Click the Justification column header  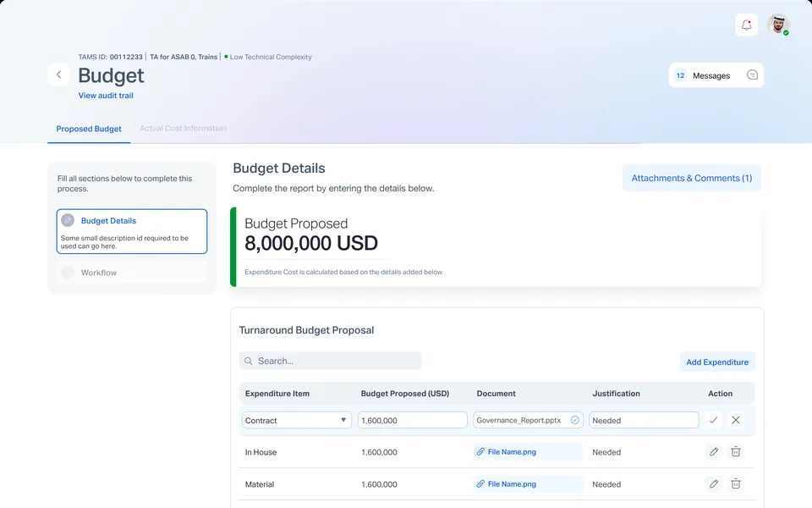point(617,394)
